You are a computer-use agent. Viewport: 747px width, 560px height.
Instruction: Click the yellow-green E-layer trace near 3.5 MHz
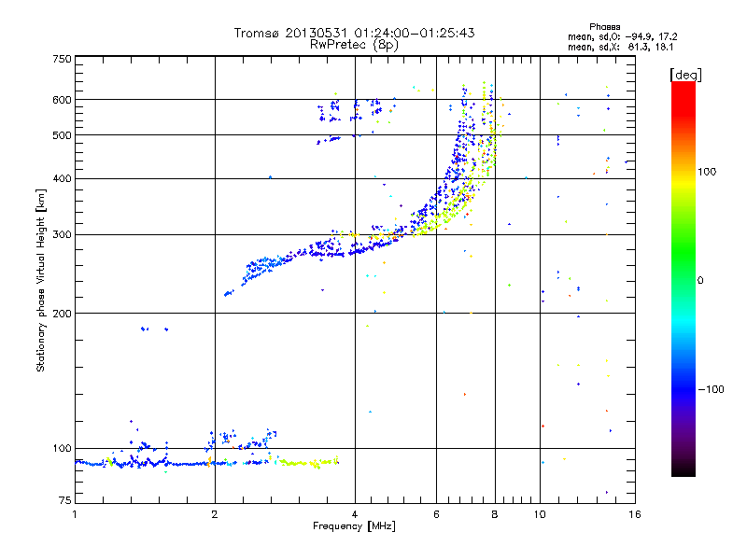309,462
